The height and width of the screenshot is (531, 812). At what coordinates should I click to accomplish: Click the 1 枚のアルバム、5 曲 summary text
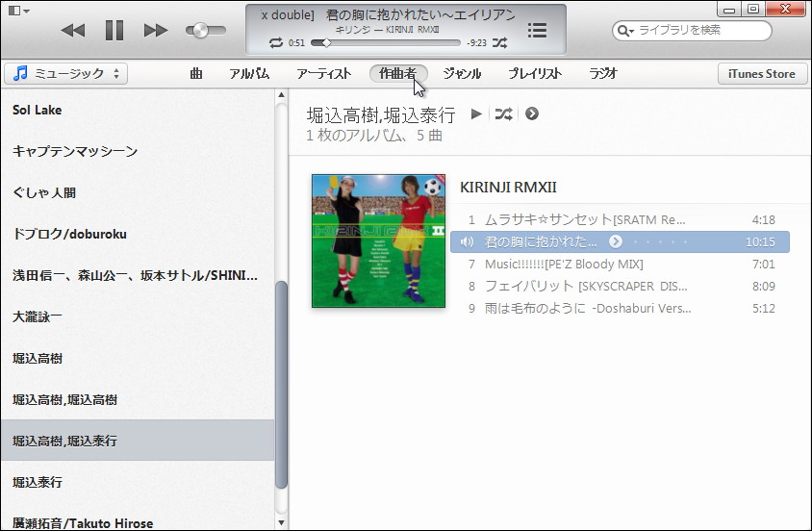coord(374,136)
